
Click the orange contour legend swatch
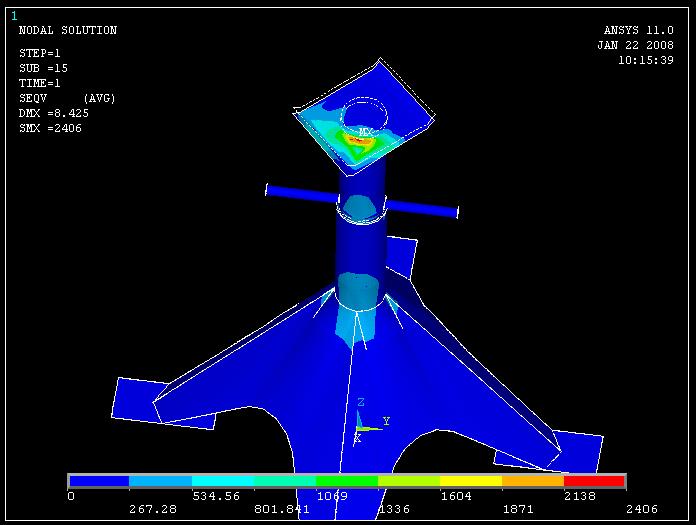tap(533, 481)
